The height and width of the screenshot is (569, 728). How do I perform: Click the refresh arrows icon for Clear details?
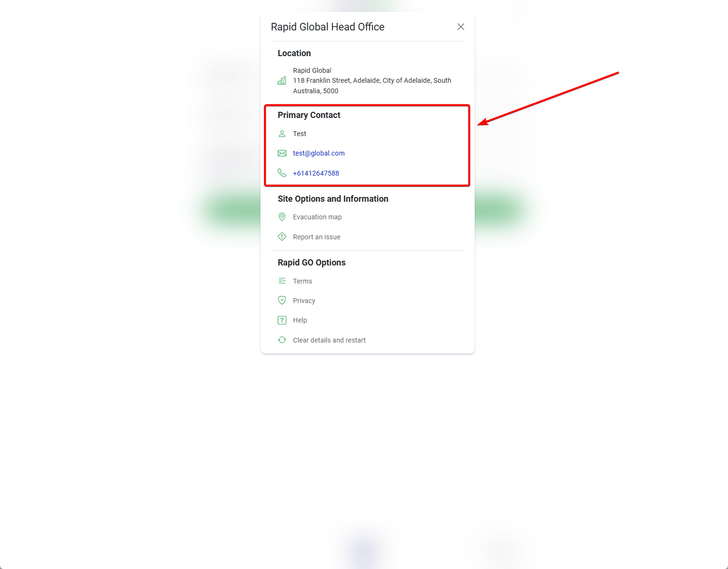point(282,340)
